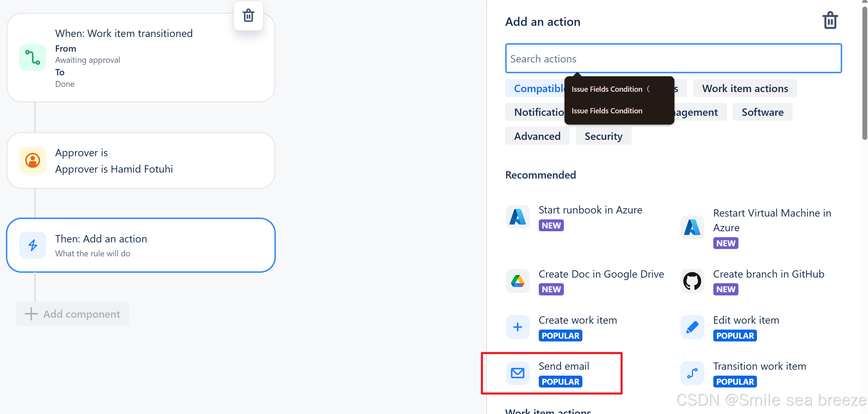868x414 pixels.
Task: Toggle the Advanced filter chip
Action: tap(537, 136)
